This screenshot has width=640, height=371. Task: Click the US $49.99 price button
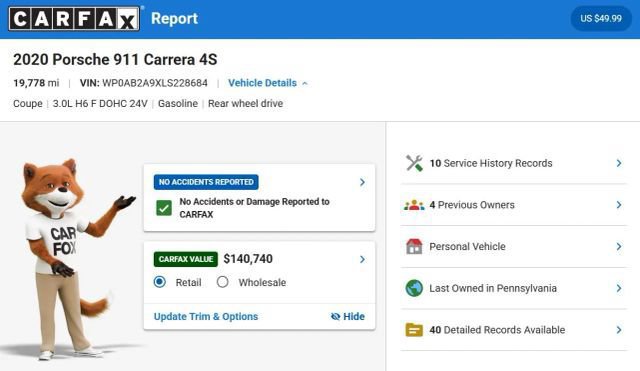coord(601,18)
